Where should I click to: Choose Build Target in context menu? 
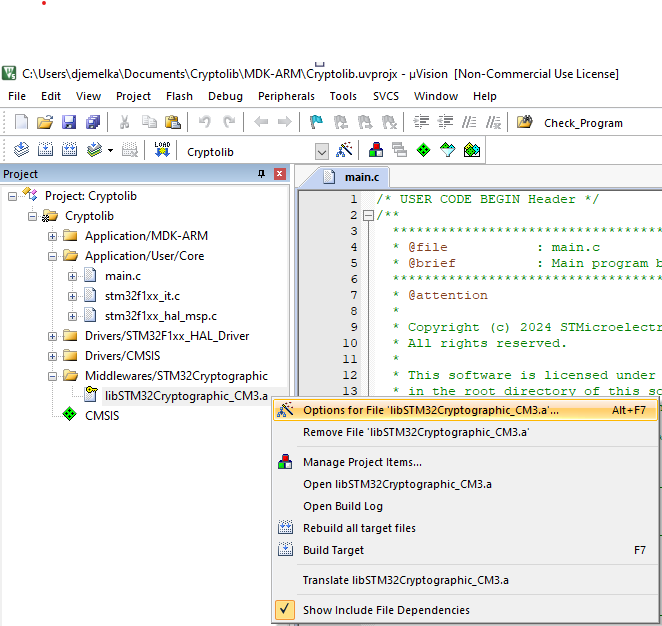(465, 550)
